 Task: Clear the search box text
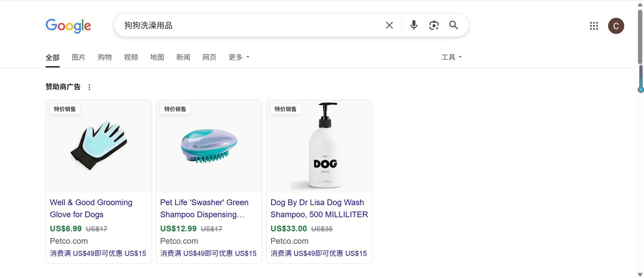[389, 25]
